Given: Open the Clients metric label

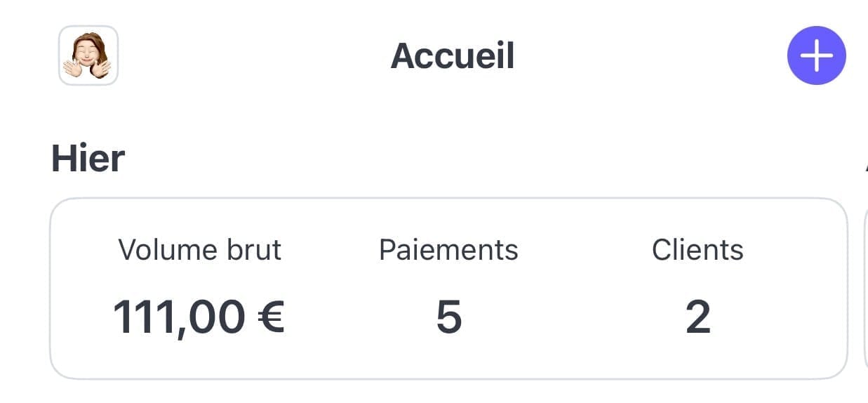Looking at the screenshot, I should [x=697, y=250].
